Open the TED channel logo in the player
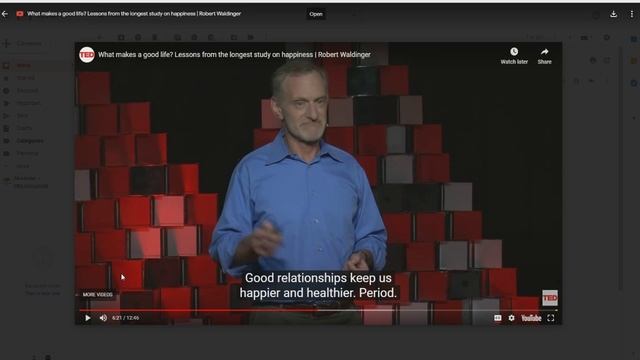This screenshot has width=640, height=360. (87, 55)
